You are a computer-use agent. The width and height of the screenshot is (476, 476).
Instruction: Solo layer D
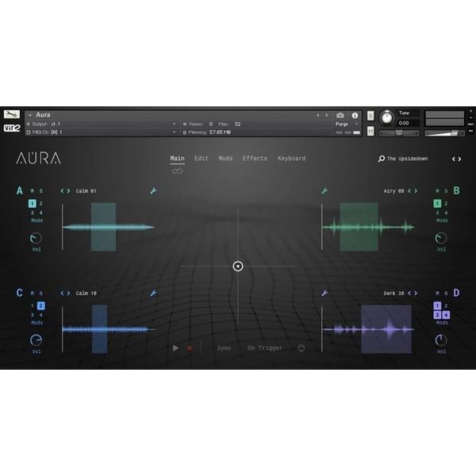[x=446, y=294]
